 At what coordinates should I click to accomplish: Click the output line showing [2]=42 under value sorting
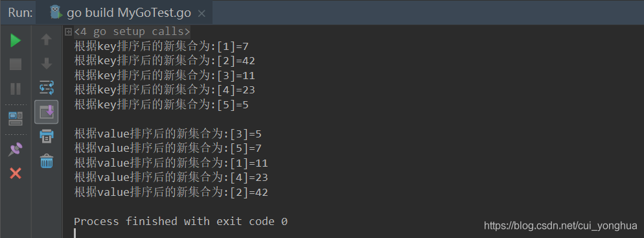(x=171, y=192)
